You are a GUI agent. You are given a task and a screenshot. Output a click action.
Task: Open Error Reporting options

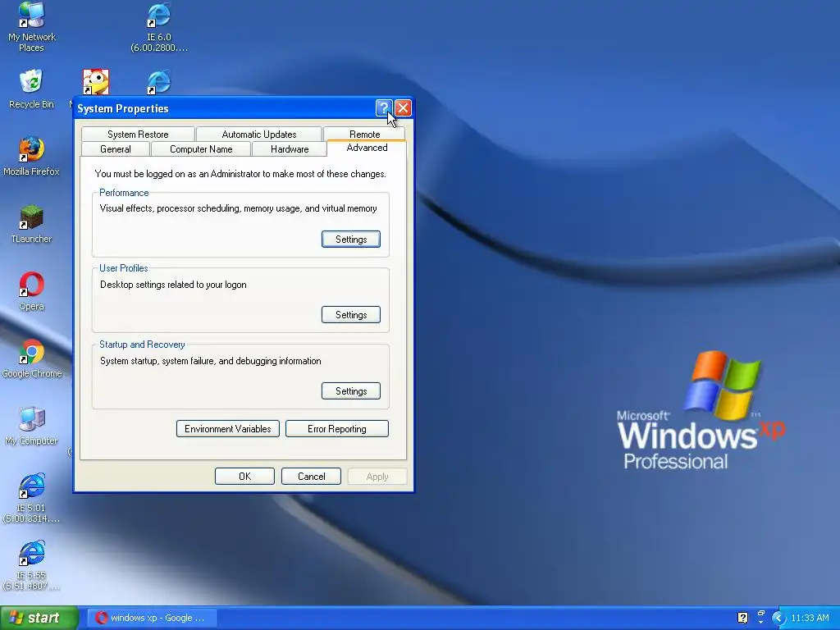337,428
